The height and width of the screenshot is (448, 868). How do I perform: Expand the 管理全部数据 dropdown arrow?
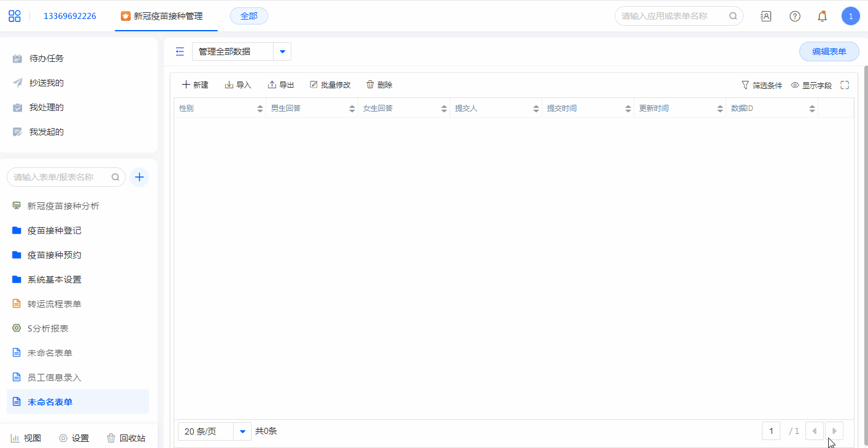[x=282, y=51]
